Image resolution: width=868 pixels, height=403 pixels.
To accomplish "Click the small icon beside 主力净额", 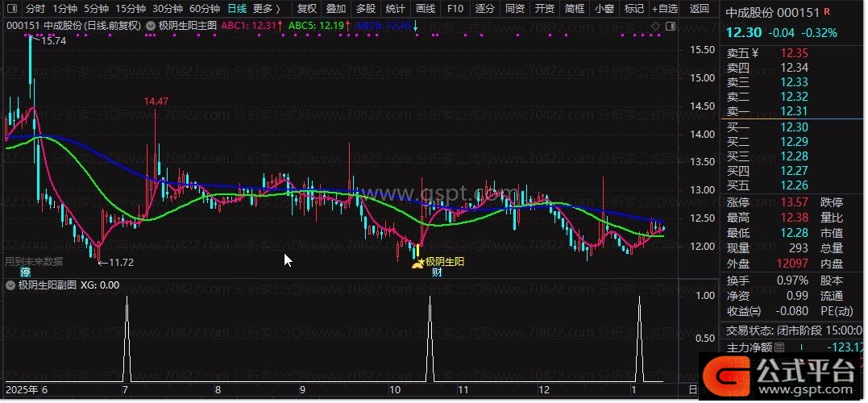I will tap(779, 348).
